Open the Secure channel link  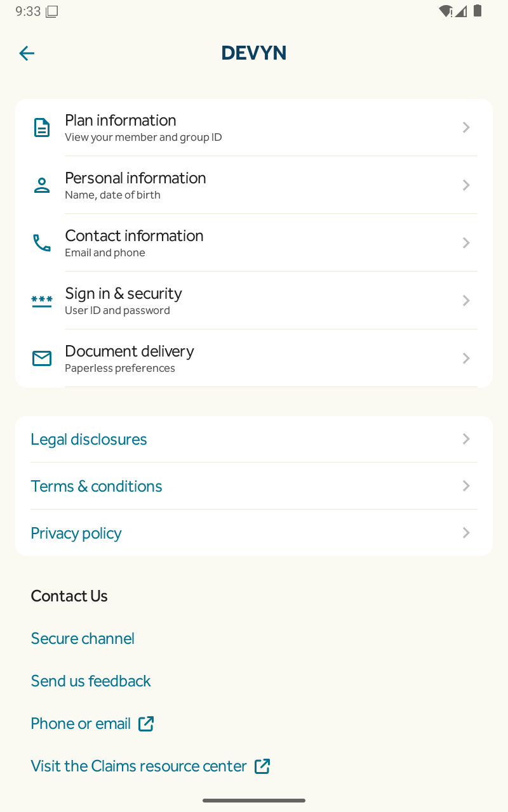coord(83,639)
